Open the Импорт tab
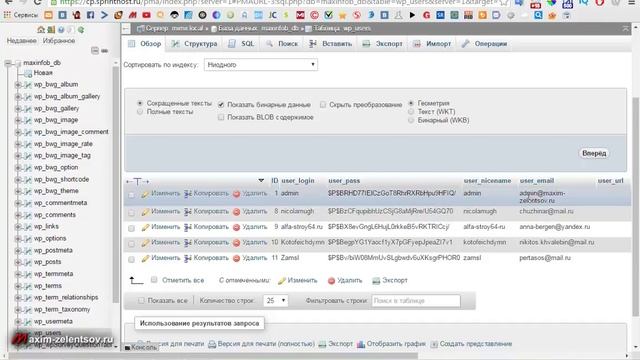 click(432, 44)
